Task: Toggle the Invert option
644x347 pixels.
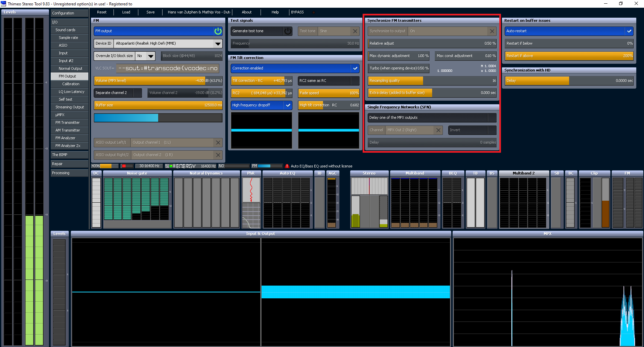Action: pos(472,130)
